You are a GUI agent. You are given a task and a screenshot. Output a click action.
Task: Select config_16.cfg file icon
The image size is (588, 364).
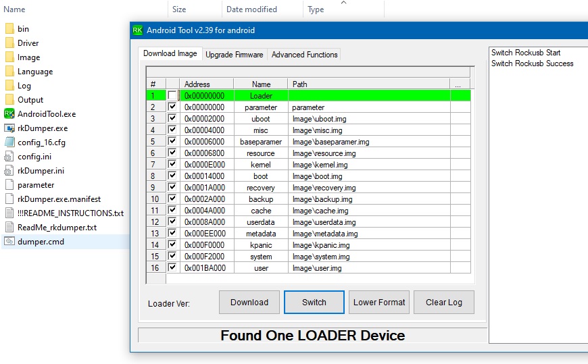[x=9, y=142]
